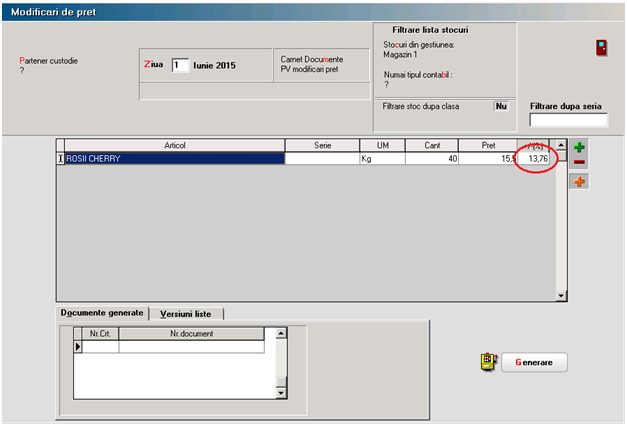This screenshot has width=627, height=426.
Task: Click row pointer arrow in documents grid
Action: 77,347
